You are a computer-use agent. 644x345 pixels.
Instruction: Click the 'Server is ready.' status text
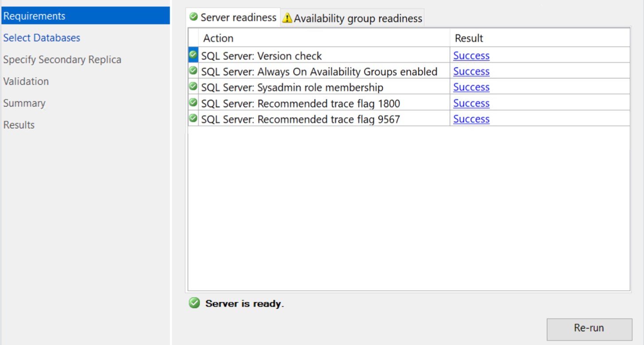pyautogui.click(x=244, y=304)
